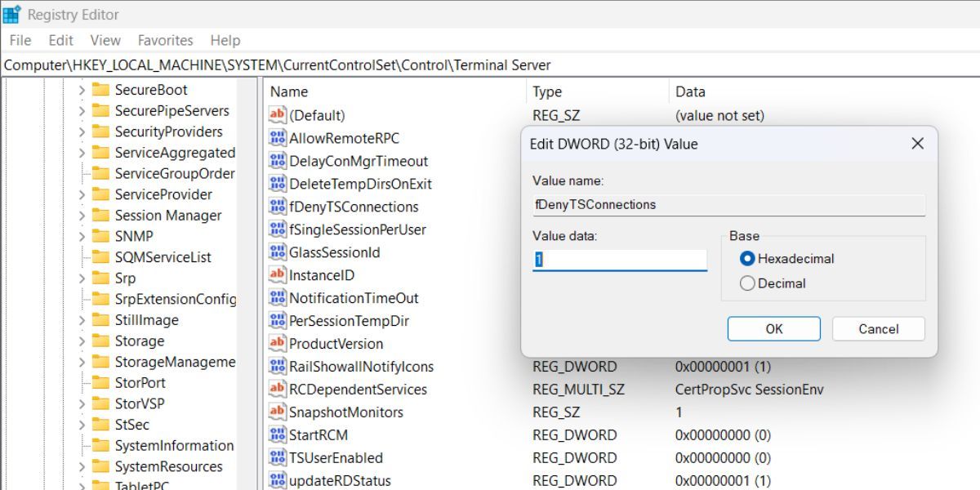Click the '(value not set)' data cell
This screenshot has height=490, width=980.
pos(719,115)
